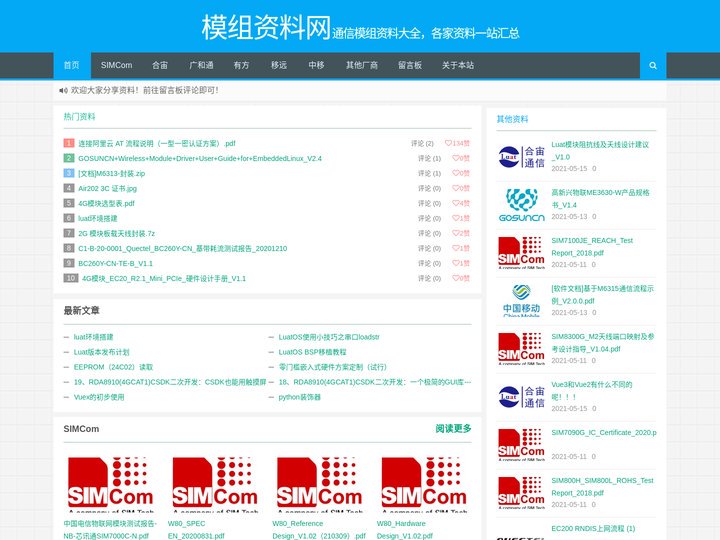This screenshot has height=540, width=720.
Task: Open EEPROM（24C02）读取 article
Action: point(113,367)
